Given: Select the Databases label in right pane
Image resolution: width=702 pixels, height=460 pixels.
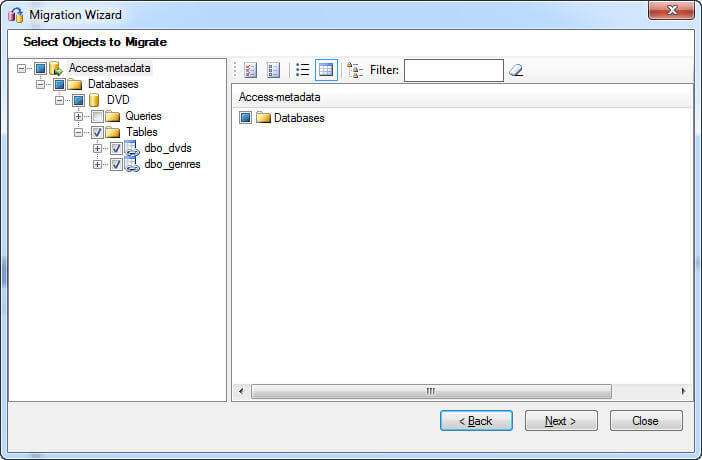Looking at the screenshot, I should coord(299,118).
